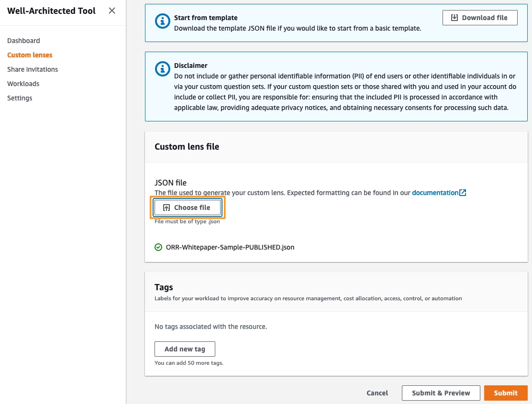
Task: Navigate to Share invitations
Action: click(x=32, y=69)
